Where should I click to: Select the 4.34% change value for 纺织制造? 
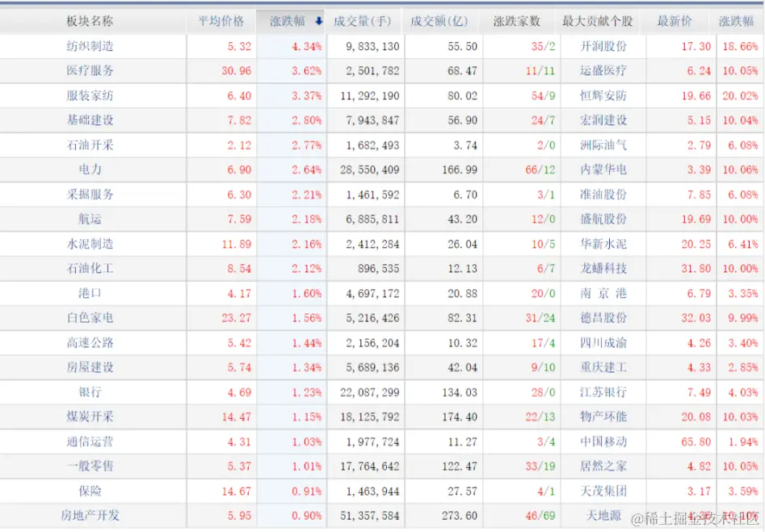[306, 46]
